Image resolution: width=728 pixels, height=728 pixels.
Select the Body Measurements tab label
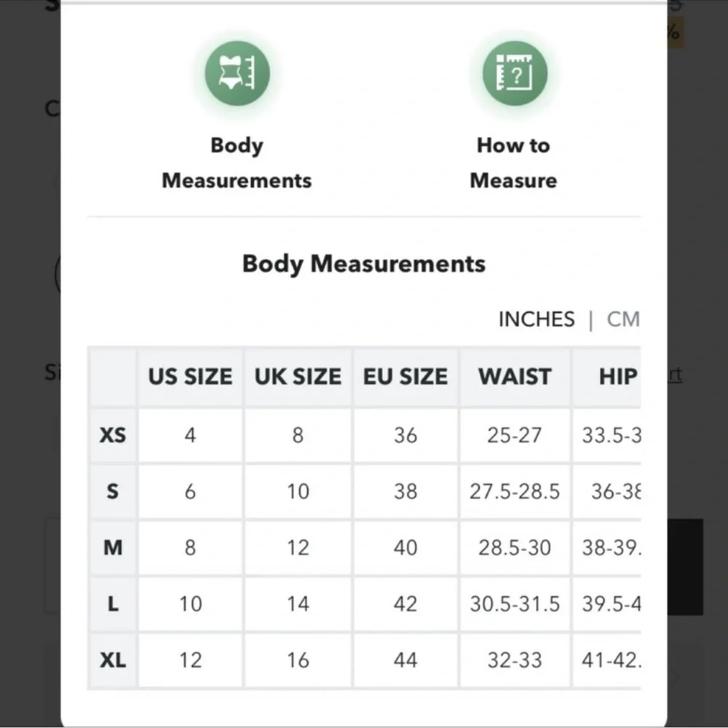point(237,163)
